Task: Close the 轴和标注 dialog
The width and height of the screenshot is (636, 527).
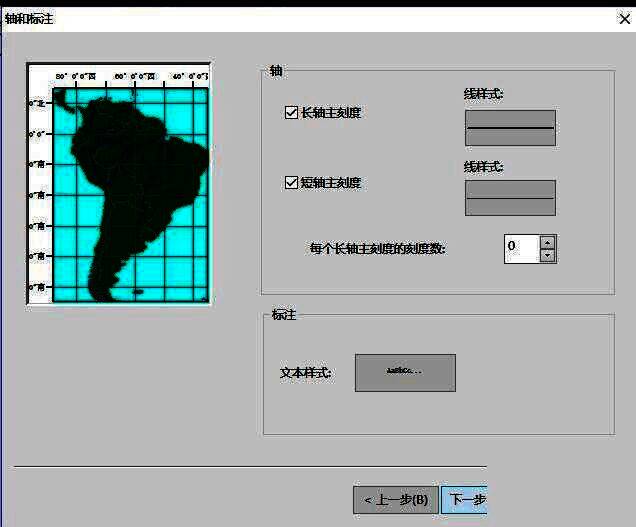Action: 624,18
